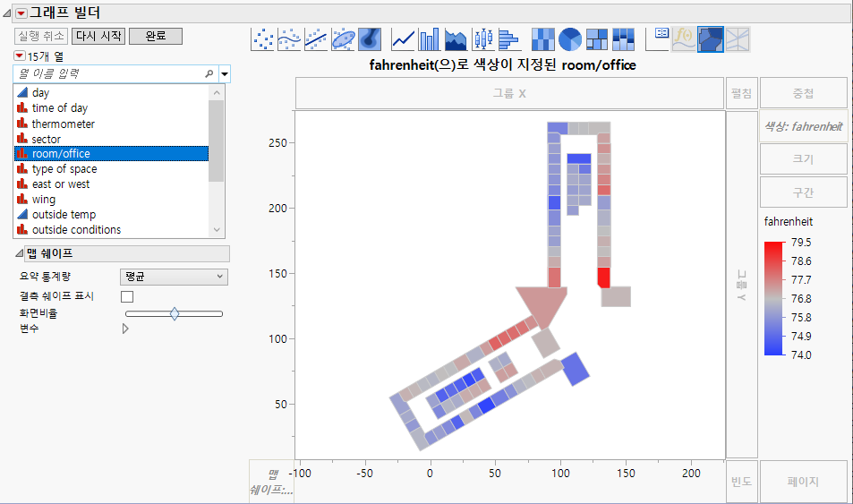
Task: Select the Map Shapes element icon
Action: pyautogui.click(x=711, y=38)
